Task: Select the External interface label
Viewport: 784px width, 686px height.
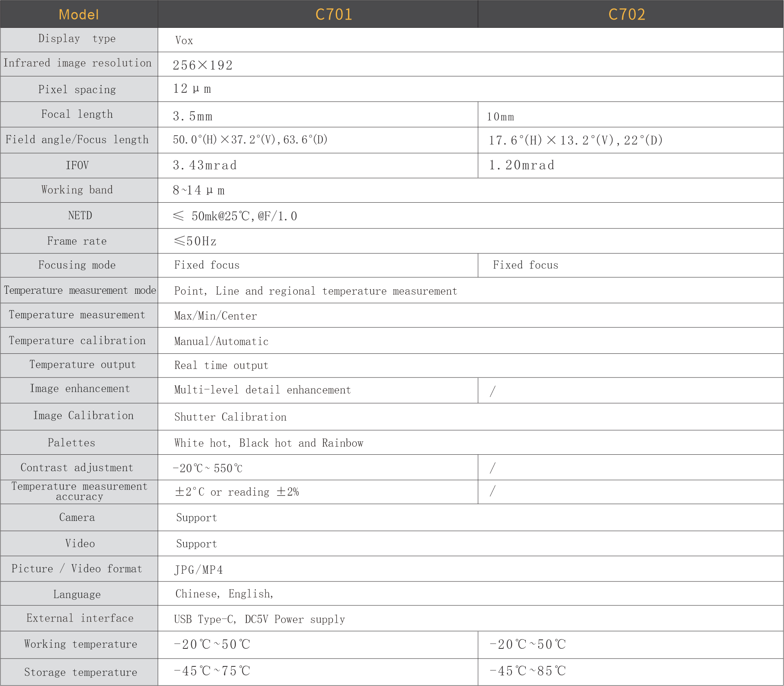Action: (80, 618)
